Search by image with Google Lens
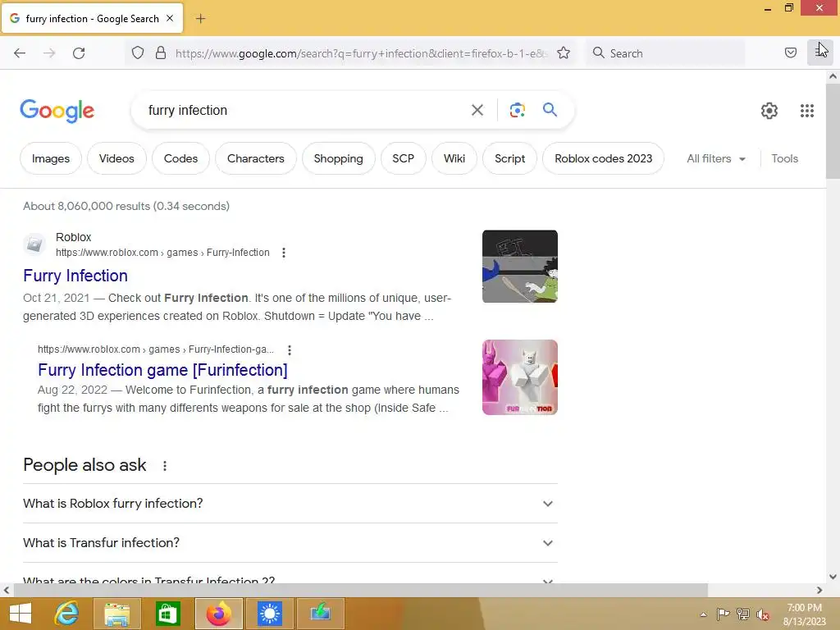Viewport: 840px width, 630px height. click(517, 111)
